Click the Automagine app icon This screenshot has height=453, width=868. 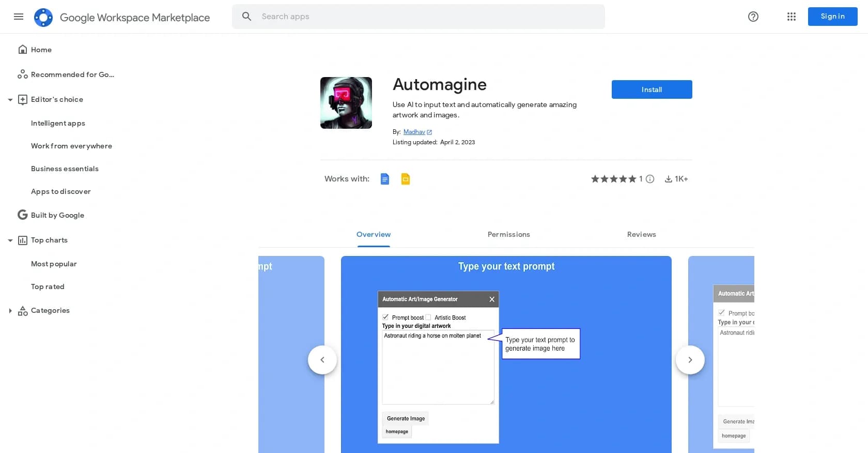coord(346,103)
